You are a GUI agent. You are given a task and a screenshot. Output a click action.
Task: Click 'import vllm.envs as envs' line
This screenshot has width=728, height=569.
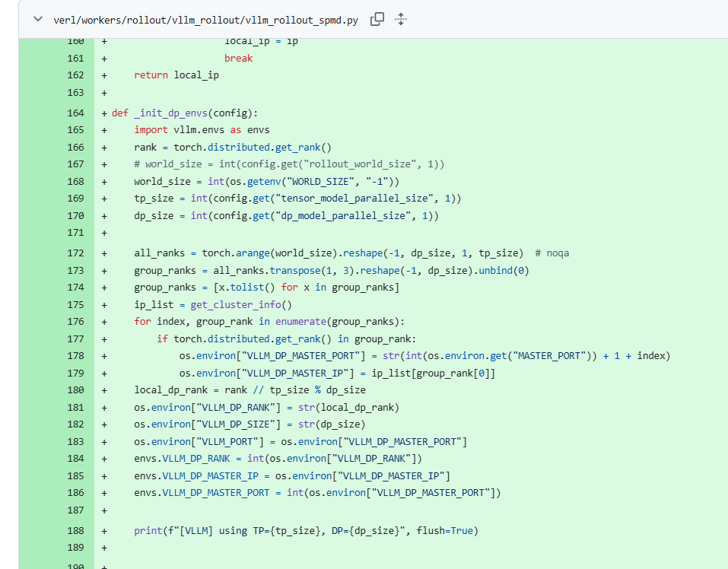click(202, 130)
